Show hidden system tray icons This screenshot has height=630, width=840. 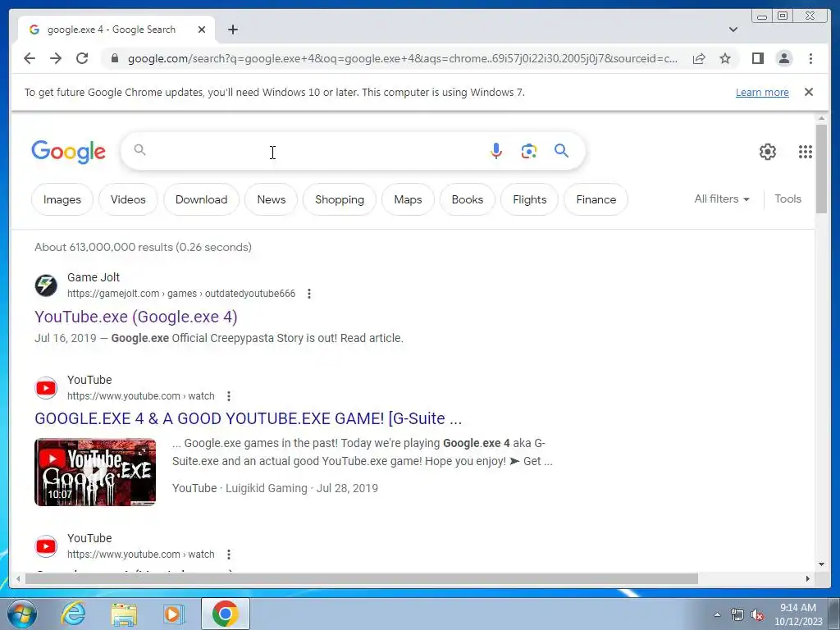pyautogui.click(x=717, y=614)
